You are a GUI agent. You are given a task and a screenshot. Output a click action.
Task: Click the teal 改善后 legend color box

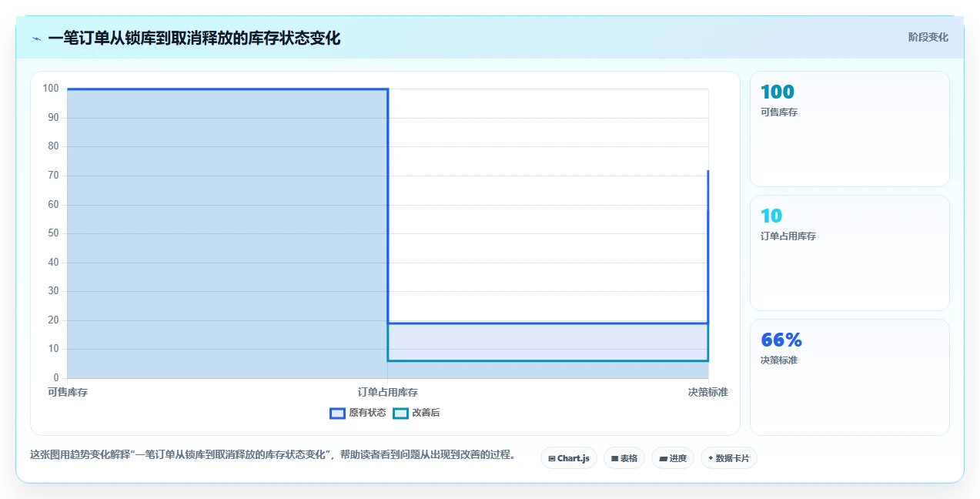[x=400, y=413]
